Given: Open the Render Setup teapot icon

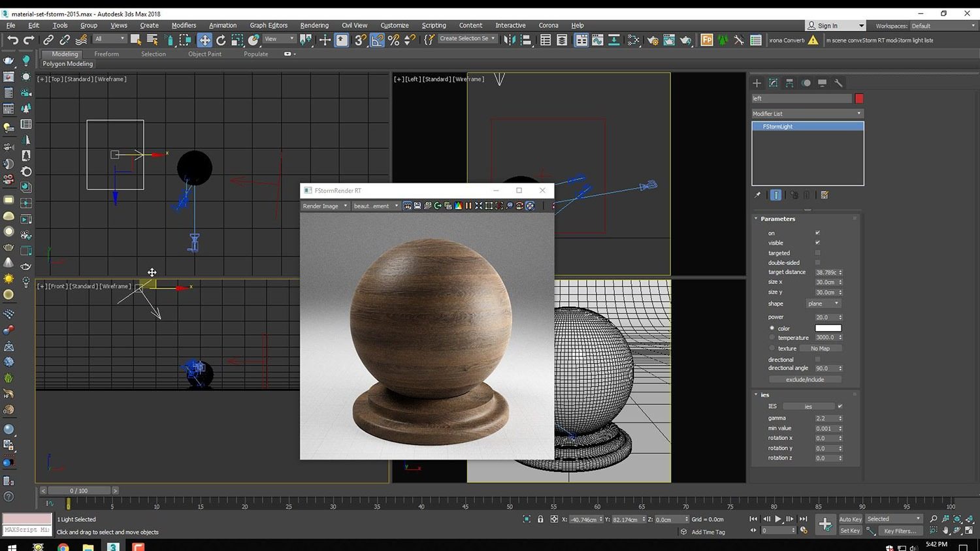Looking at the screenshot, I should click(x=652, y=40).
